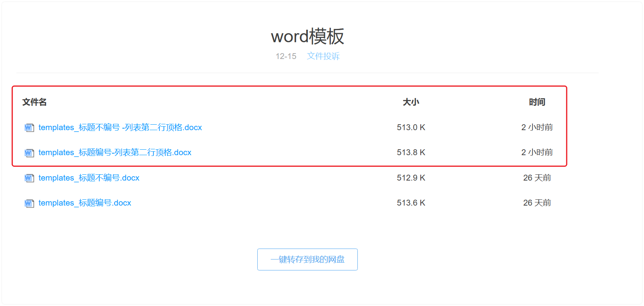Click Word icon beside templates_标题不编号.docx
The image size is (644, 306).
29,178
